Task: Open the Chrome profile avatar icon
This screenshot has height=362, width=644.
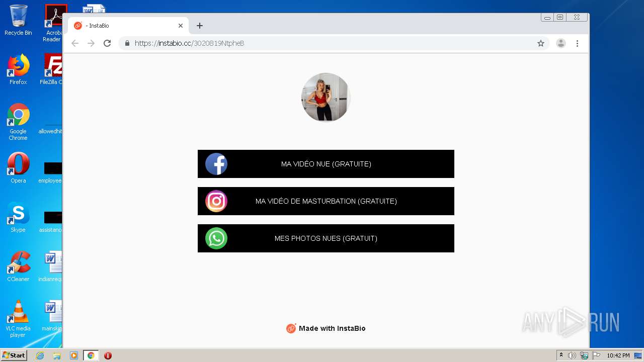Action: point(560,43)
